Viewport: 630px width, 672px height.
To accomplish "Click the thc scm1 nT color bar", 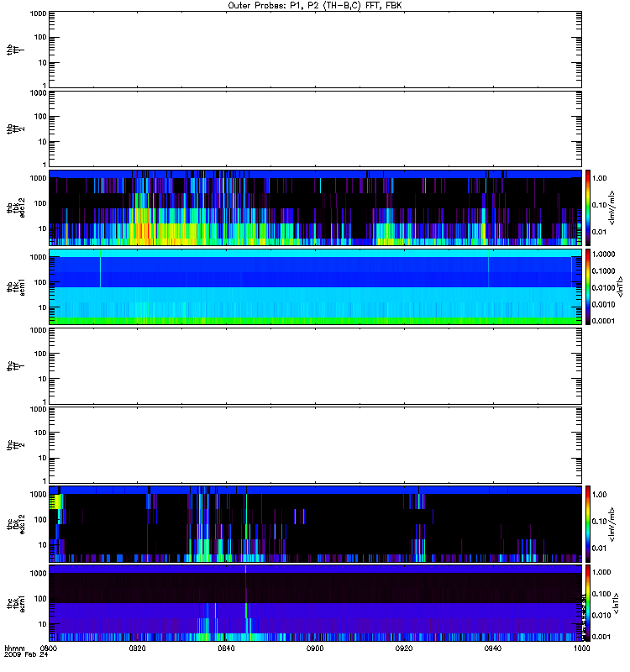I will click(588, 603).
